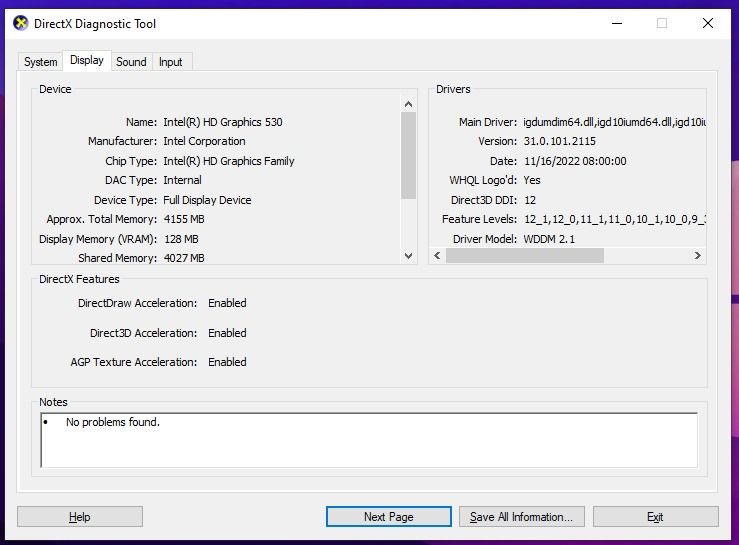Open the Sound tab
739x545 pixels.
pyautogui.click(x=131, y=62)
